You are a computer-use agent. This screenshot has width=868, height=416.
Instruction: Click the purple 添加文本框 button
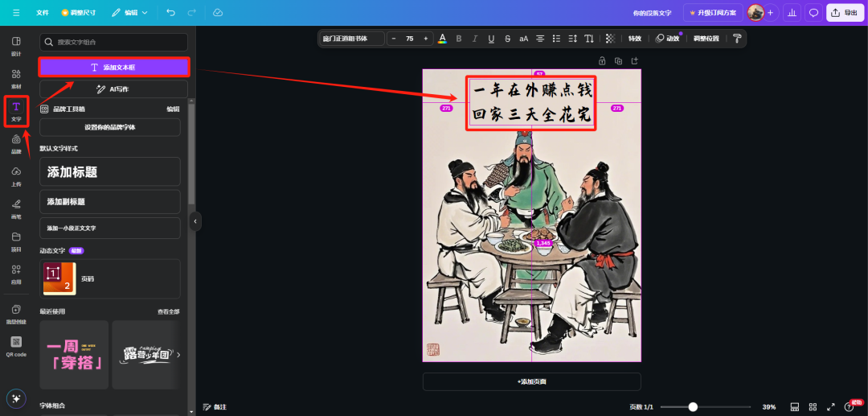click(x=113, y=68)
